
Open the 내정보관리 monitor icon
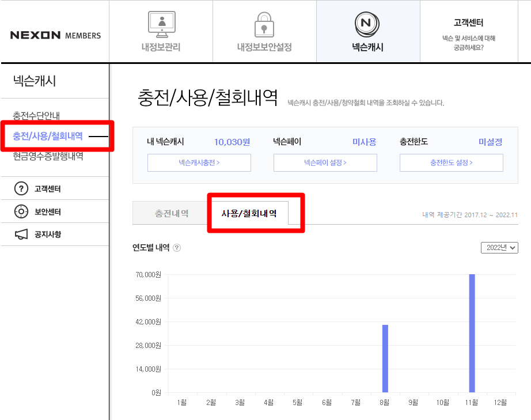(162, 24)
